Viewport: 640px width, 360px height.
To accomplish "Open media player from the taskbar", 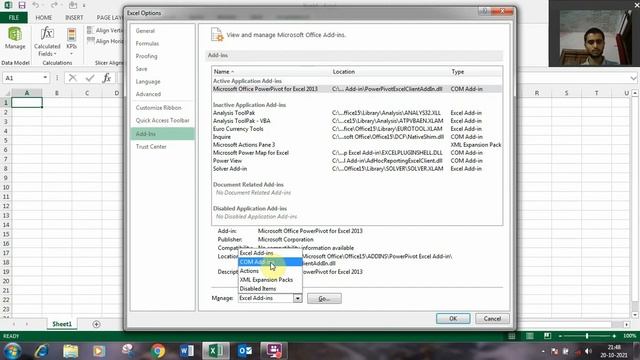I will [x=99, y=351].
